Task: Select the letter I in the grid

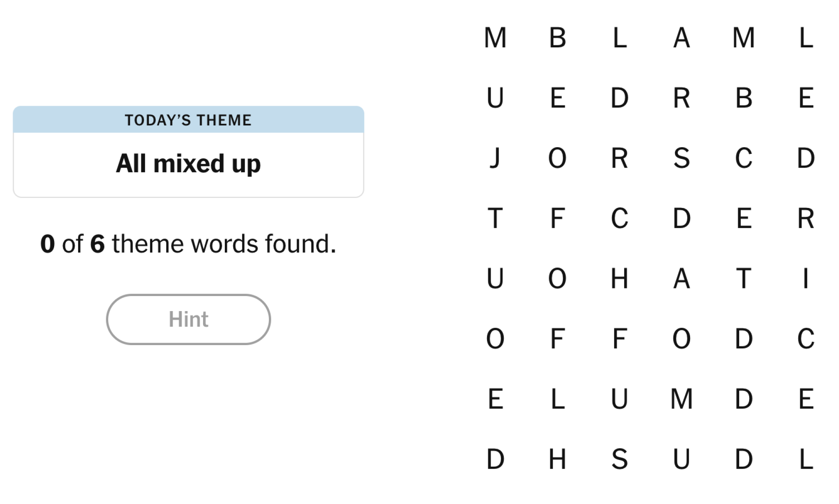Action: click(805, 278)
